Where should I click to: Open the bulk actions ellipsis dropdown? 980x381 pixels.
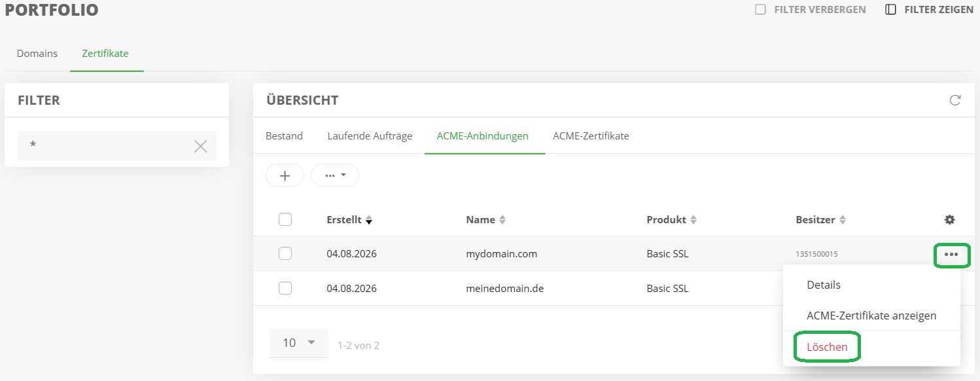coord(335,175)
